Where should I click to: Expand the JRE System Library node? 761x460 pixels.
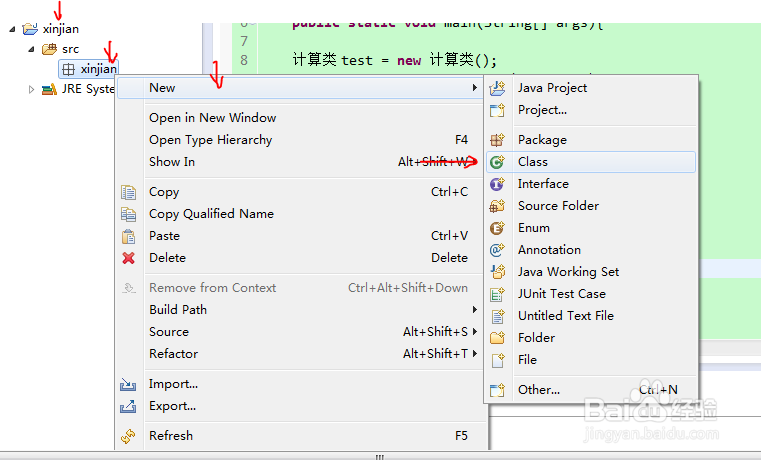[31, 89]
